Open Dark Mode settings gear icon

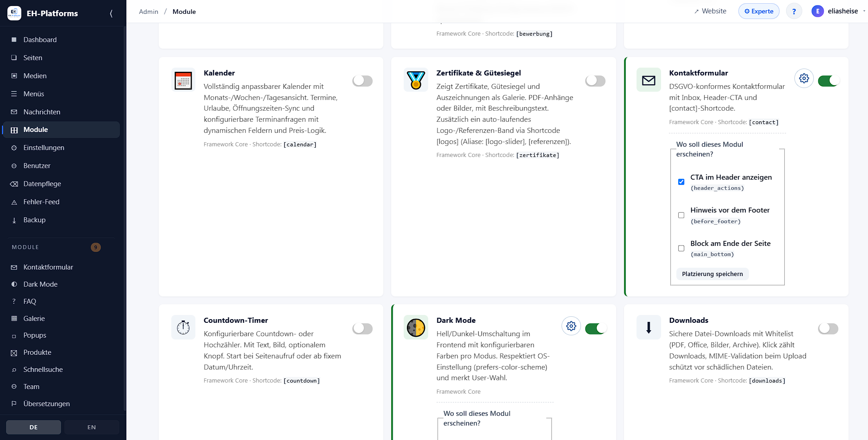pyautogui.click(x=571, y=326)
